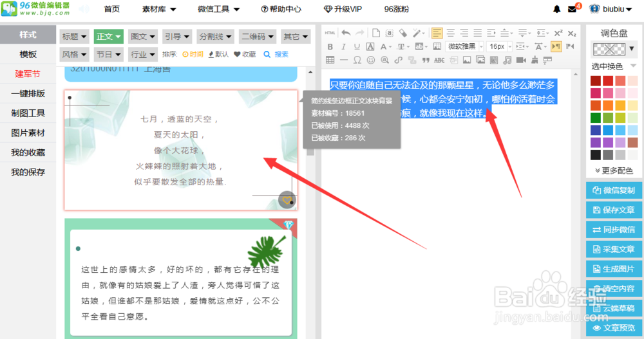
Task: Center align the selected text
Action: point(451,33)
